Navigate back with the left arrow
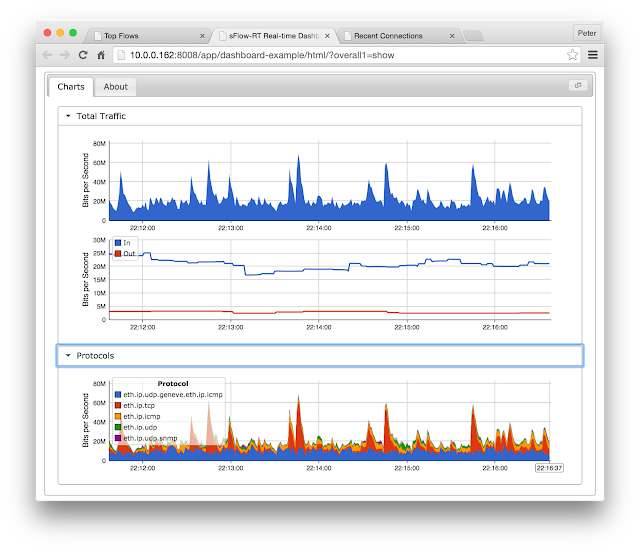Screen dimensions: 640x552 47,55
